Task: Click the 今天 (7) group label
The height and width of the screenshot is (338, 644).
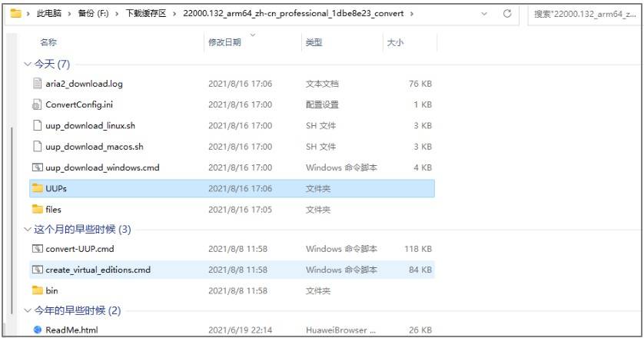Action: [x=51, y=64]
